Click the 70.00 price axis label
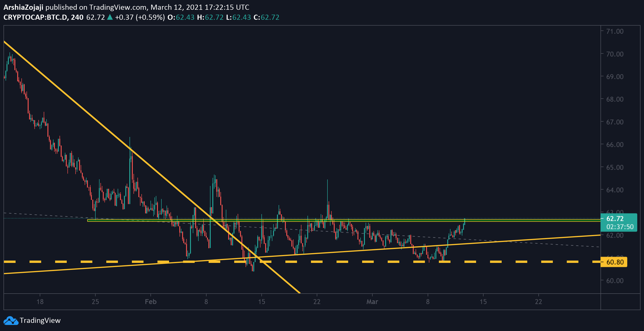644x331 pixels. pyautogui.click(x=615, y=54)
